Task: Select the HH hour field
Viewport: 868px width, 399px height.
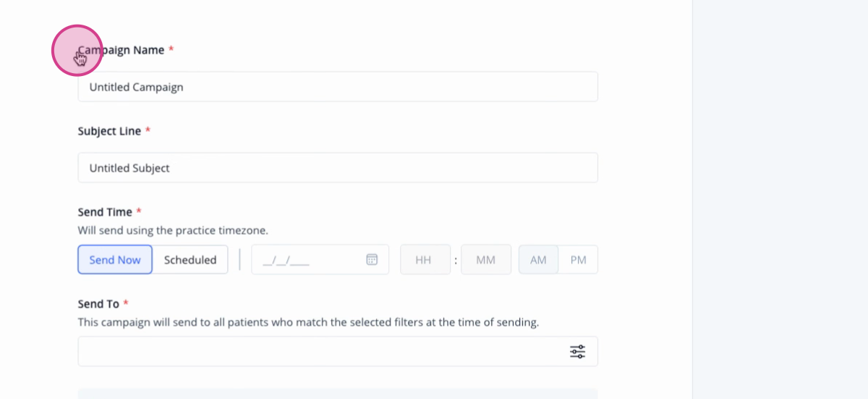Action: pos(425,259)
